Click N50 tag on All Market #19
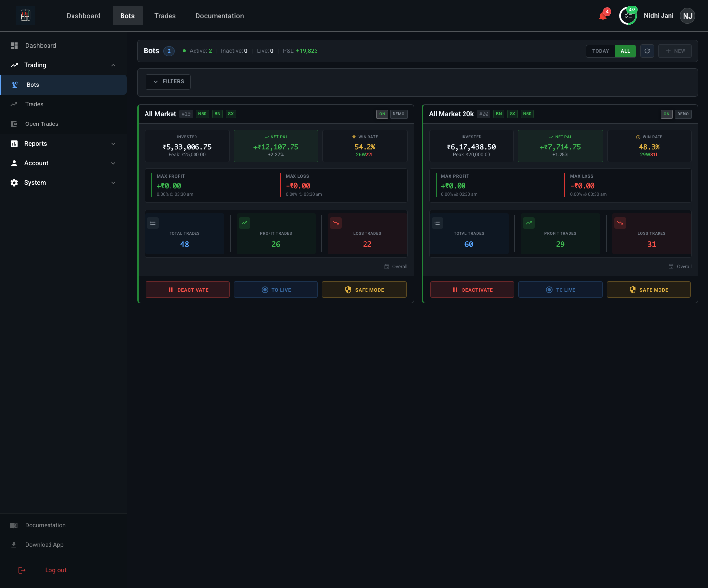This screenshot has height=588, width=708. pyautogui.click(x=202, y=114)
